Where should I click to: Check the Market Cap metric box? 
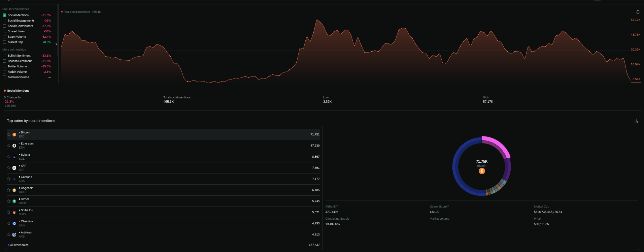4,42
